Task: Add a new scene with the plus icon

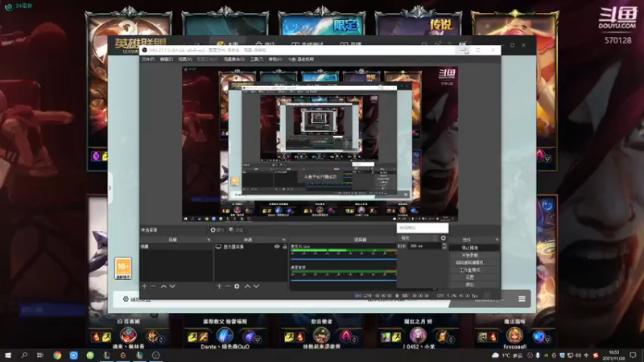Action: (x=144, y=286)
